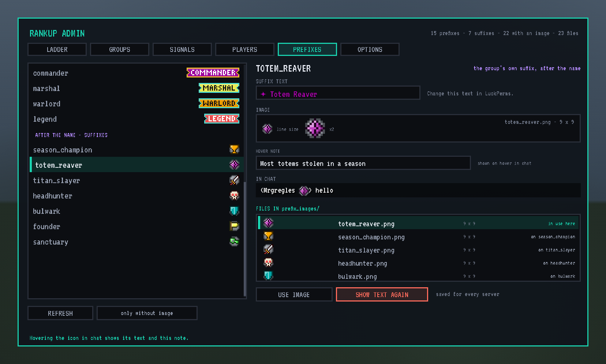The height and width of the screenshot is (364, 606).
Task: Click the Hover Note input field
Action: click(x=363, y=163)
